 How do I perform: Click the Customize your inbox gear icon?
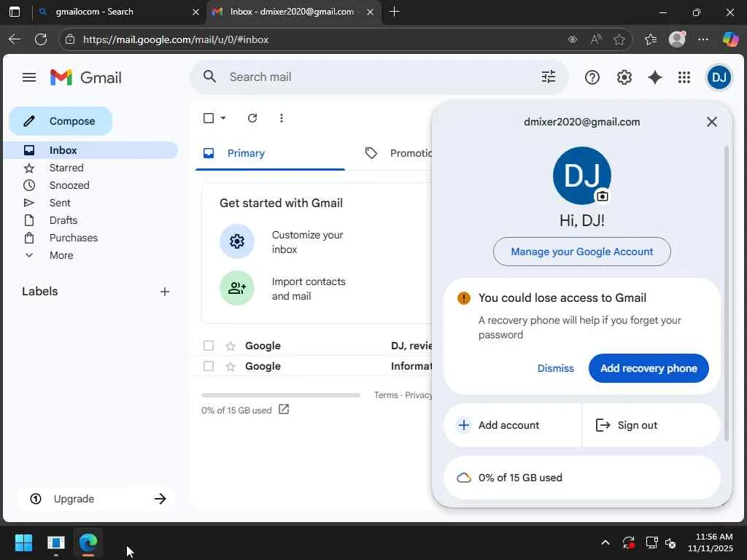click(237, 241)
